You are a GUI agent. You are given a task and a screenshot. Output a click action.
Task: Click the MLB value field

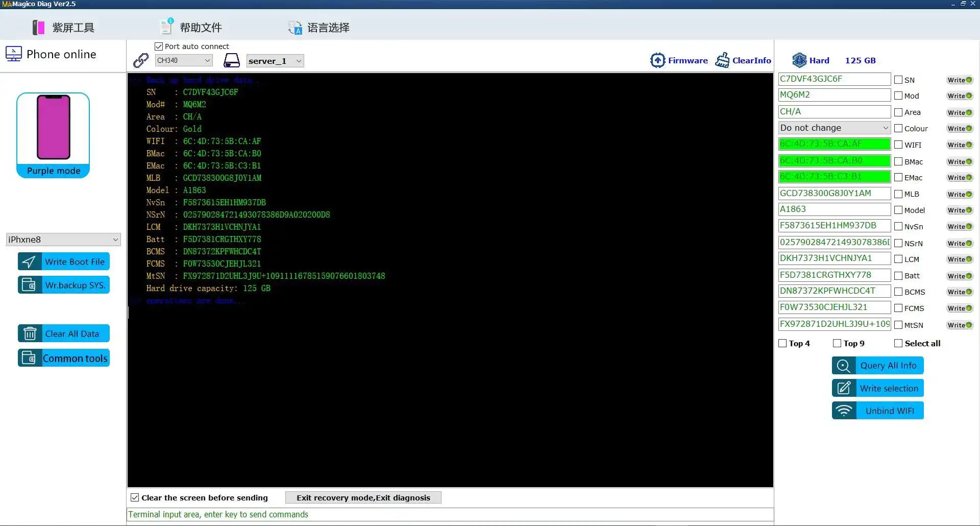click(835, 194)
